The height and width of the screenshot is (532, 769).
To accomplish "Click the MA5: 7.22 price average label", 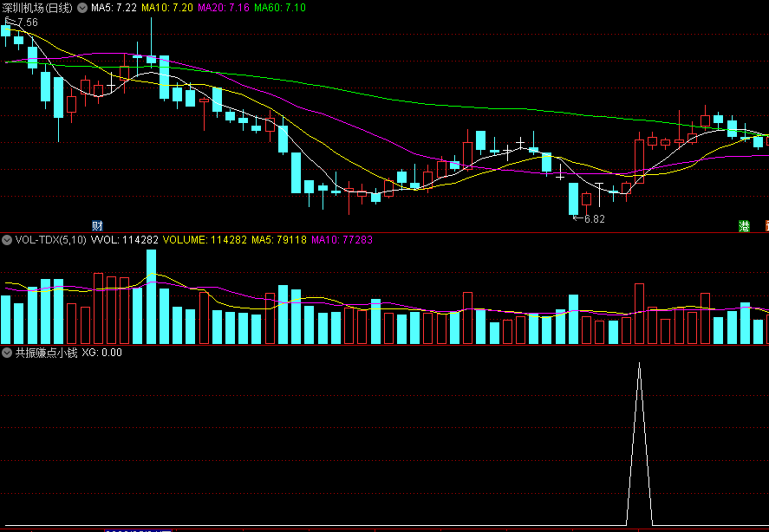I will (x=114, y=8).
